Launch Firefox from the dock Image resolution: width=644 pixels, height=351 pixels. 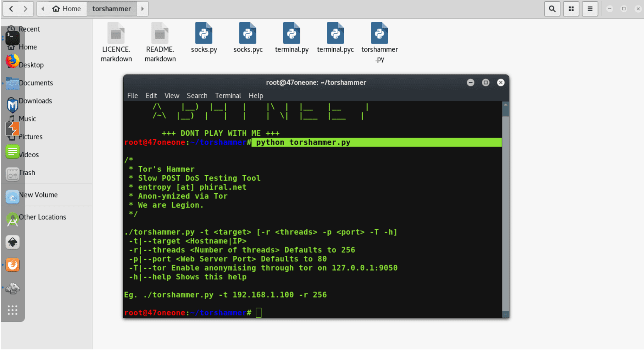pyautogui.click(x=13, y=61)
